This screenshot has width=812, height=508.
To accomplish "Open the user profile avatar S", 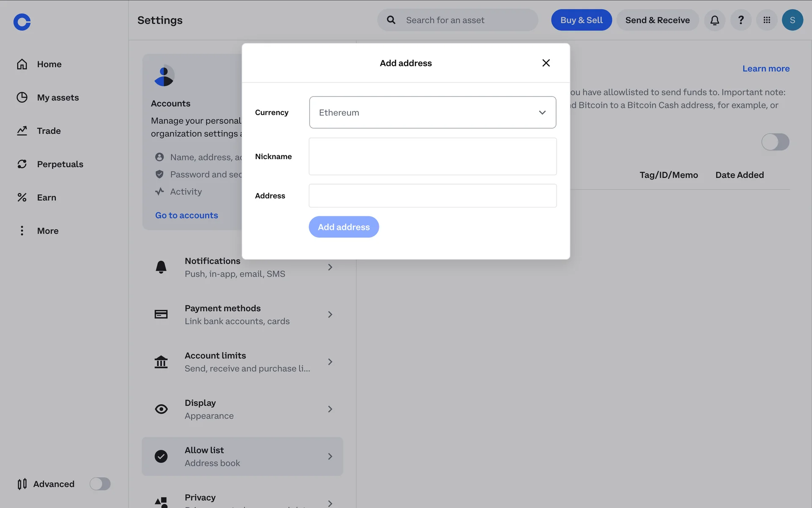I will [x=792, y=20].
